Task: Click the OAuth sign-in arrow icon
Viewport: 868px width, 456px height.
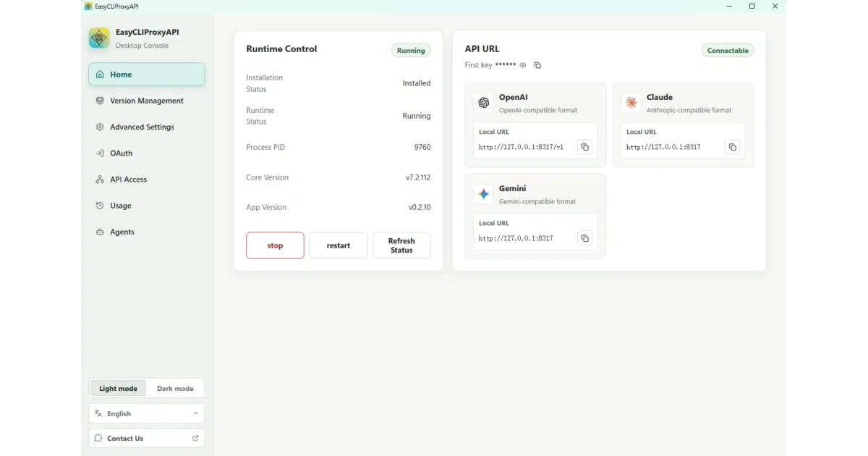Action: (100, 153)
